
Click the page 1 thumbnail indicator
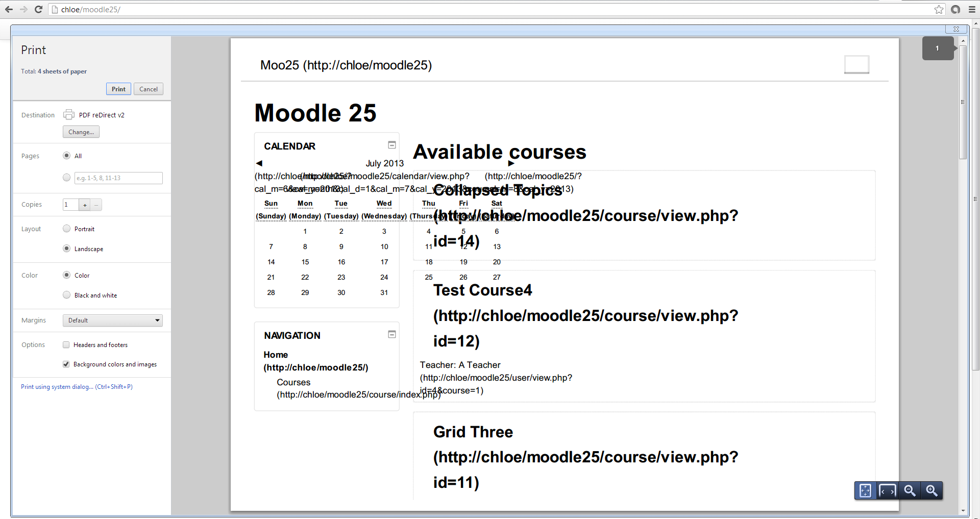coord(938,48)
